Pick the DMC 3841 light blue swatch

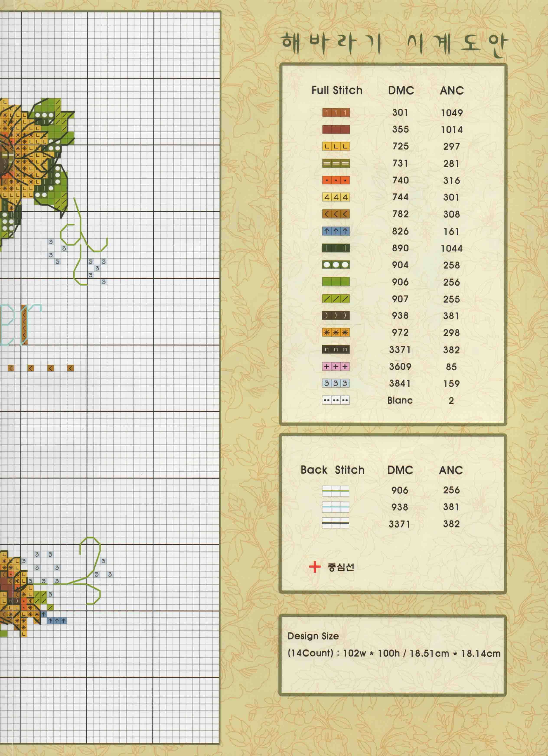(x=336, y=383)
